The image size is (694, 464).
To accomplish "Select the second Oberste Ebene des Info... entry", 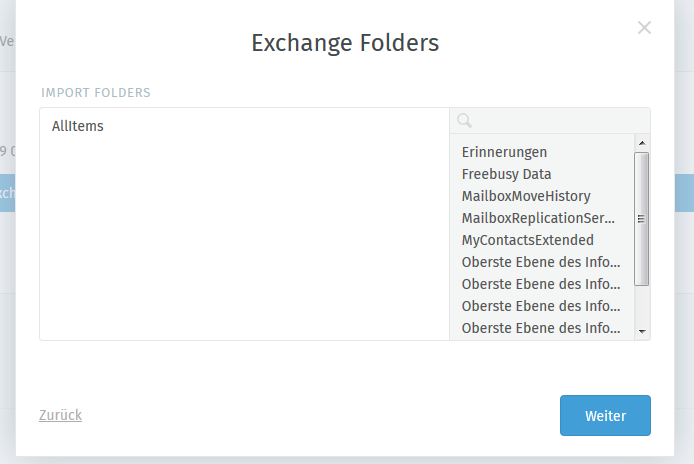I will [x=540, y=284].
